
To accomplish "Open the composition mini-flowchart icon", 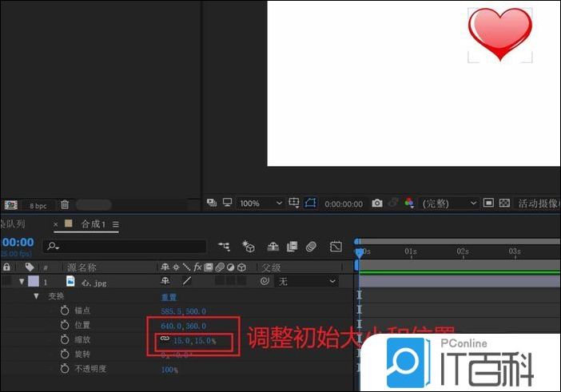I will click(x=224, y=247).
